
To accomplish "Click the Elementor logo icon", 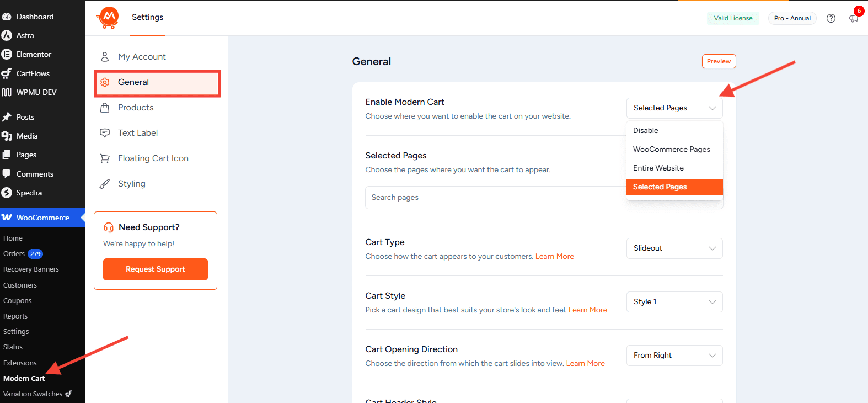I will pyautogui.click(x=7, y=54).
